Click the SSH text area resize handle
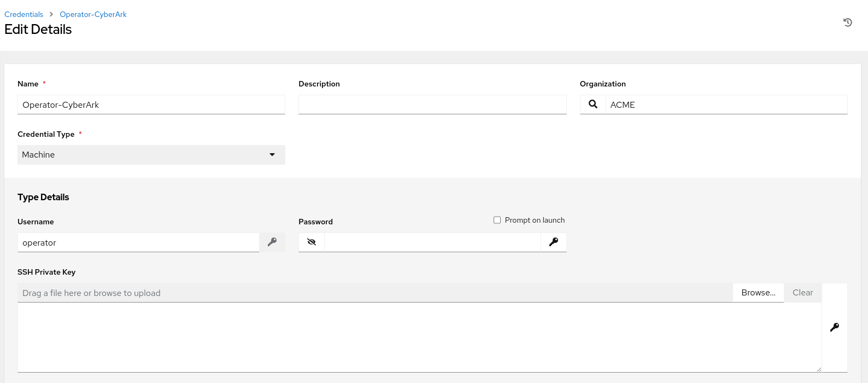 pos(818,369)
